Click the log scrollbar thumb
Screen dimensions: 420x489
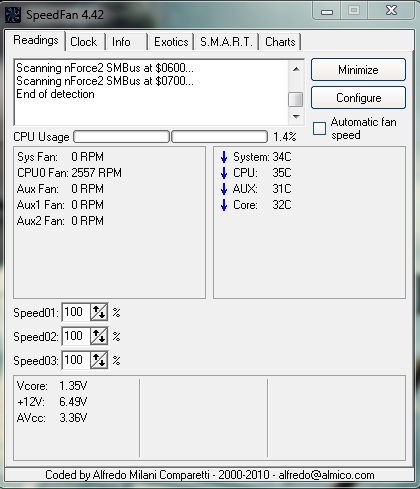296,99
